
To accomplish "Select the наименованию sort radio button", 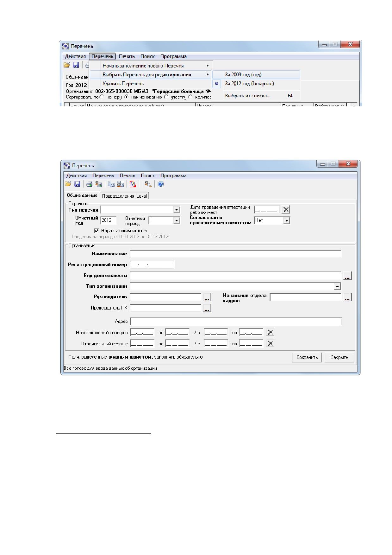I will 127,97.
